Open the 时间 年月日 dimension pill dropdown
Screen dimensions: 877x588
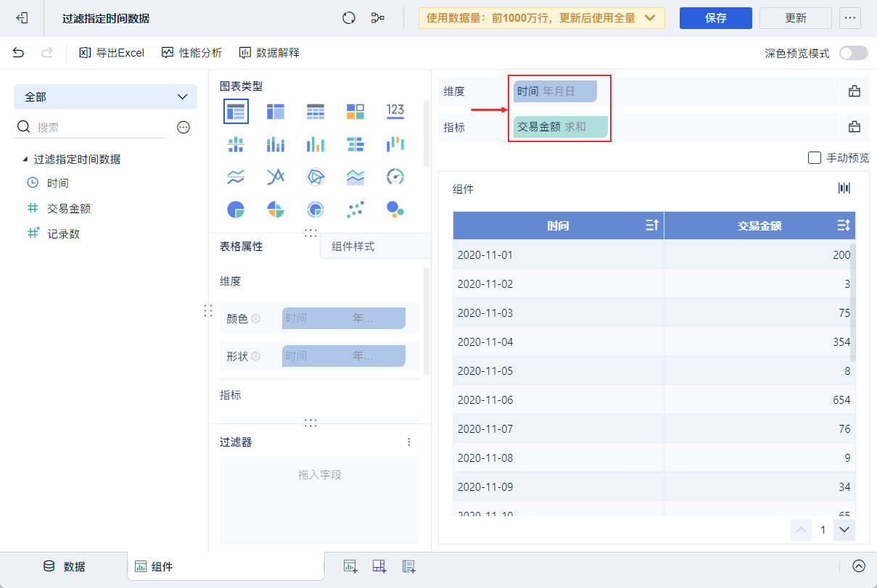point(555,91)
